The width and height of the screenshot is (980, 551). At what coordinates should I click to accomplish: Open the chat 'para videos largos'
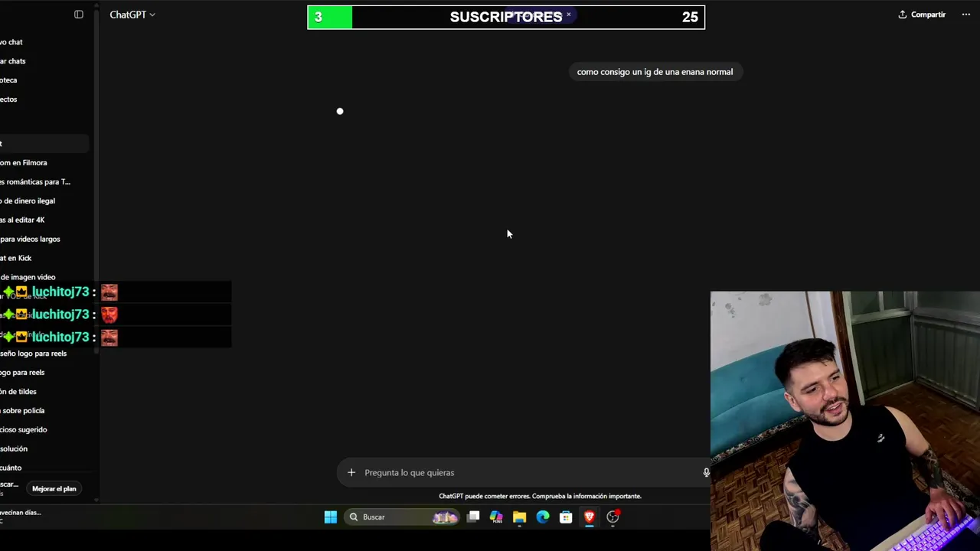click(31, 239)
